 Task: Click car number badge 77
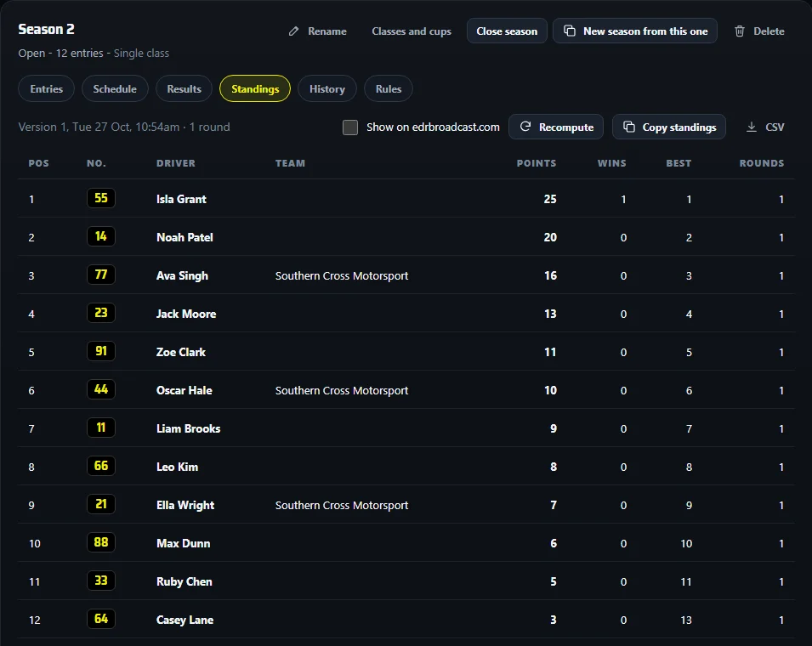pos(101,275)
